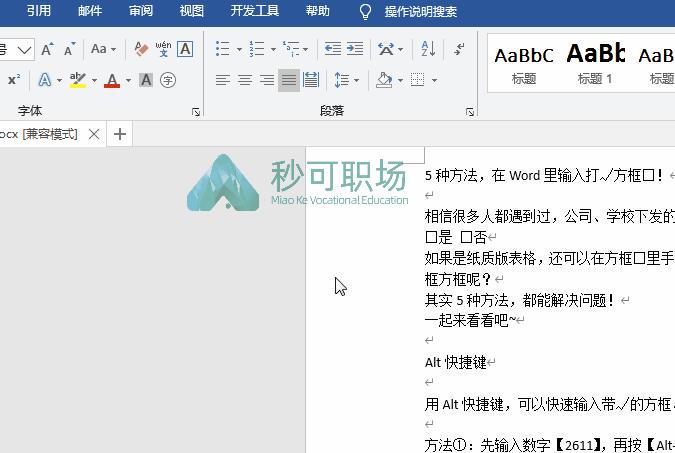The height and width of the screenshot is (453, 675).
Task: Expand the Multilevel List dropdown arrow
Action: (306, 50)
